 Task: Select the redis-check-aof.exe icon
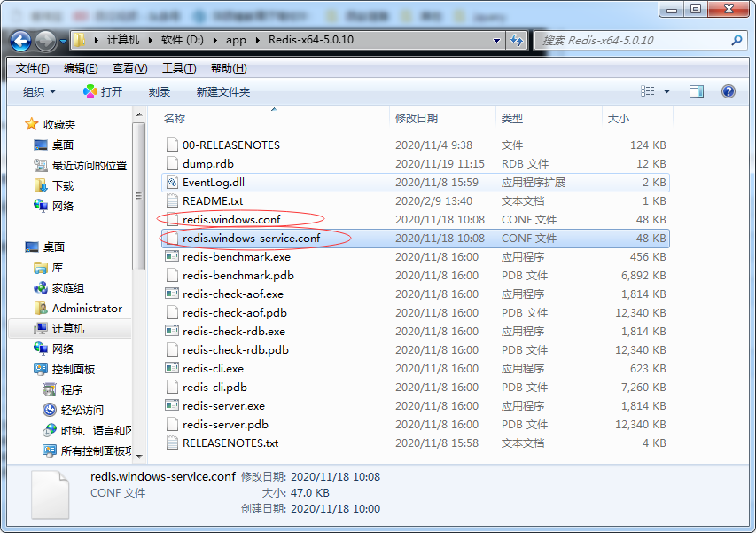pos(172,294)
